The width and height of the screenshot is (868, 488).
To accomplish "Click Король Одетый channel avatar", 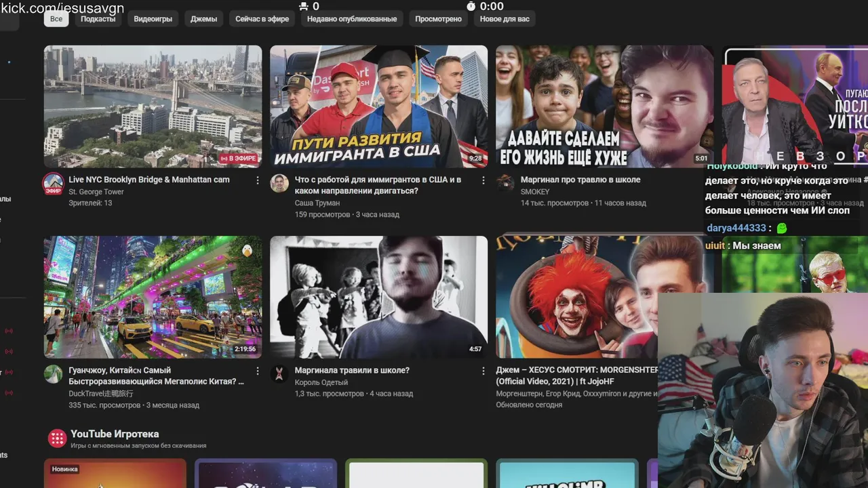I will coord(279,373).
